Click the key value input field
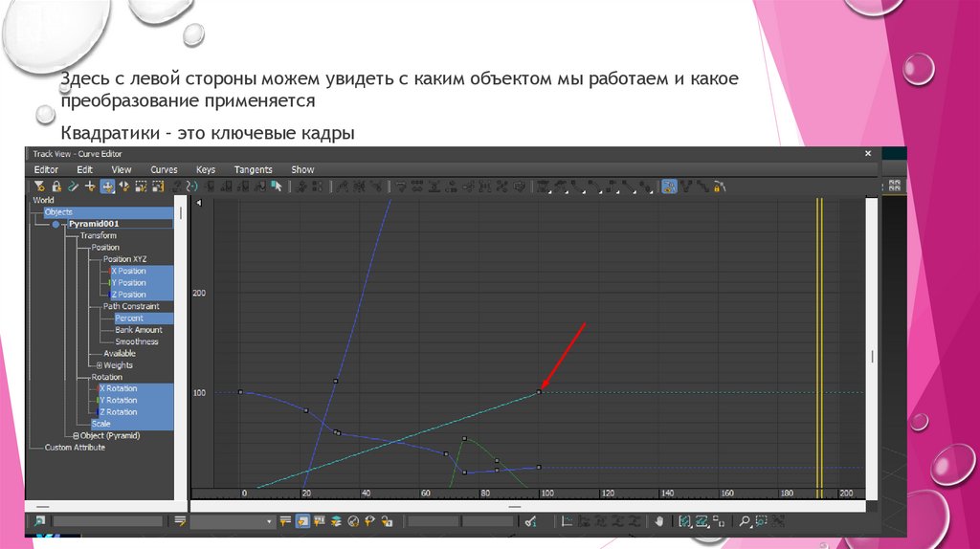980x549 pixels. click(487, 521)
